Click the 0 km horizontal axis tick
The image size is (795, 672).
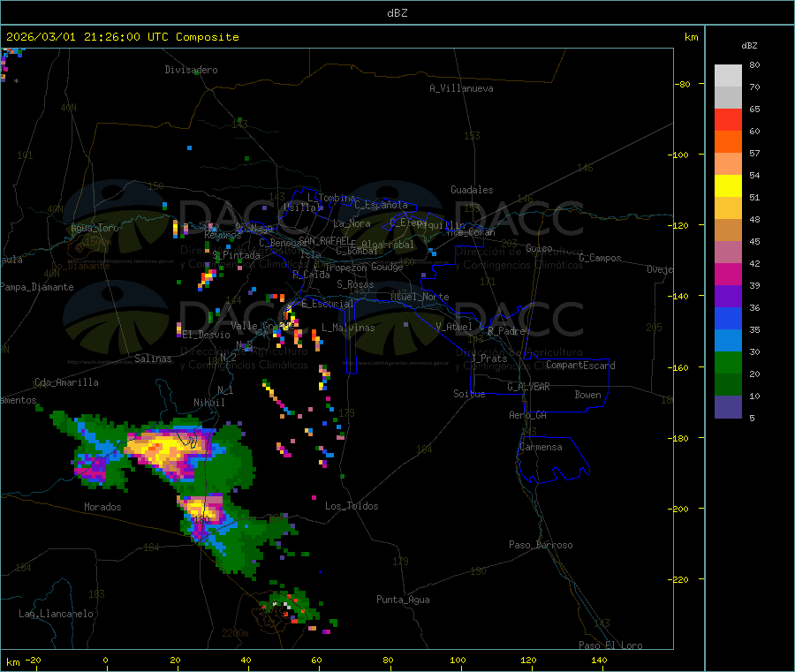(105, 660)
